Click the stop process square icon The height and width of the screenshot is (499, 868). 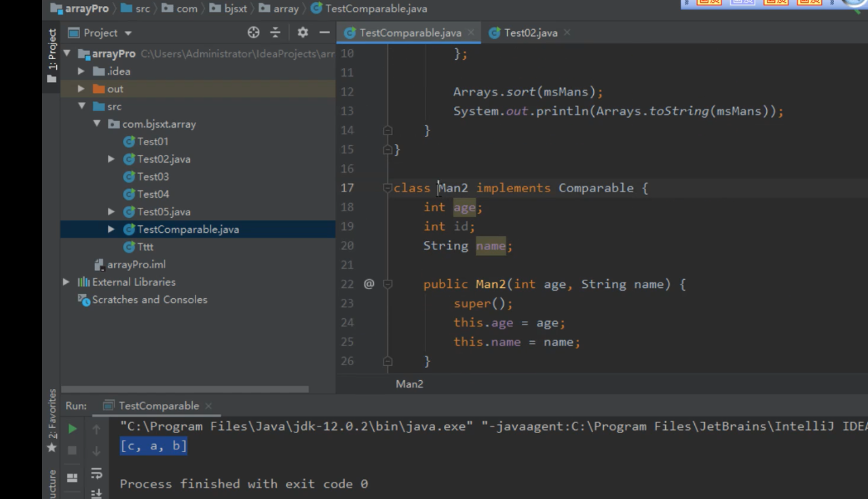coord(73,450)
